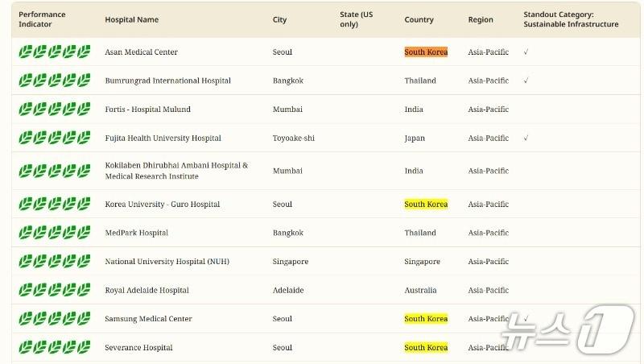Click the Performance Indicator column header
Screen dimensions: 644x364
pos(42,19)
